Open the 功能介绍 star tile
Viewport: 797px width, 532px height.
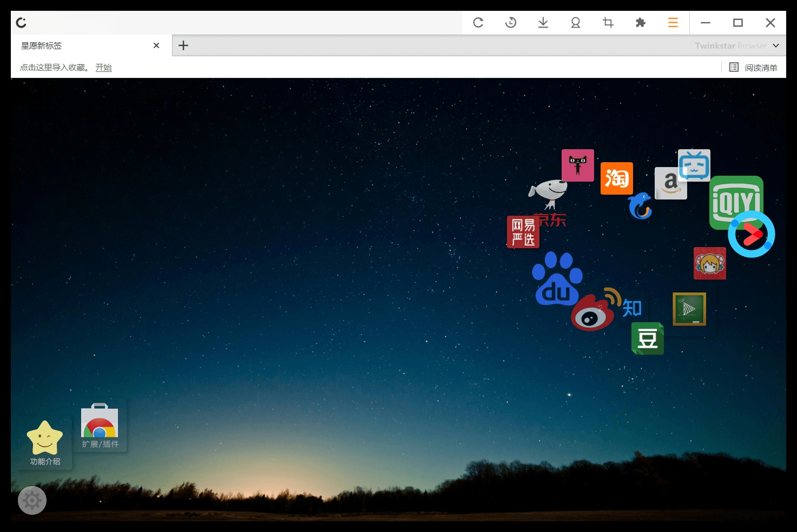point(45,443)
